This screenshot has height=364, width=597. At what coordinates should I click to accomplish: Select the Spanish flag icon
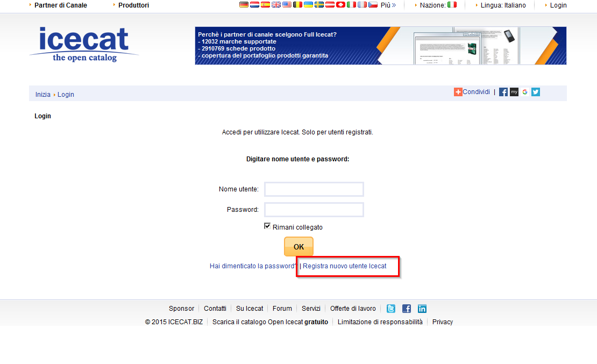pyautogui.click(x=265, y=5)
